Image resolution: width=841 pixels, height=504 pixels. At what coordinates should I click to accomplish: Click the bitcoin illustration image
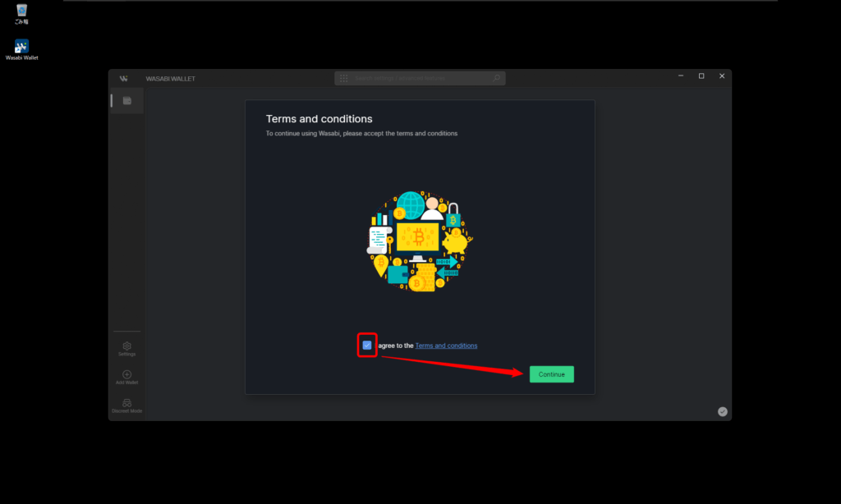tap(420, 241)
